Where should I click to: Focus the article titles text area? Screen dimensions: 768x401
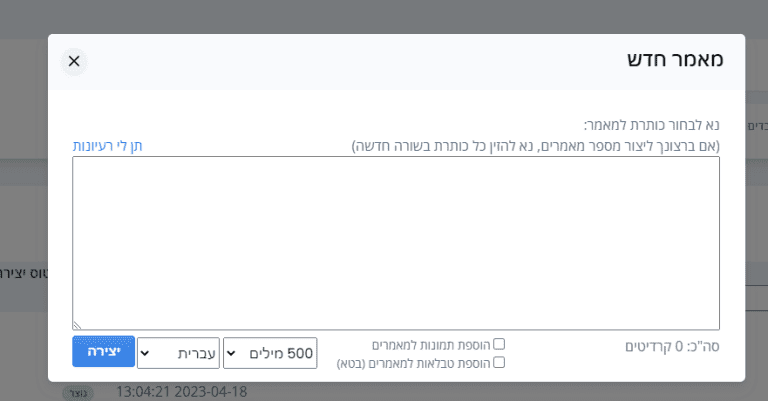[396, 243]
